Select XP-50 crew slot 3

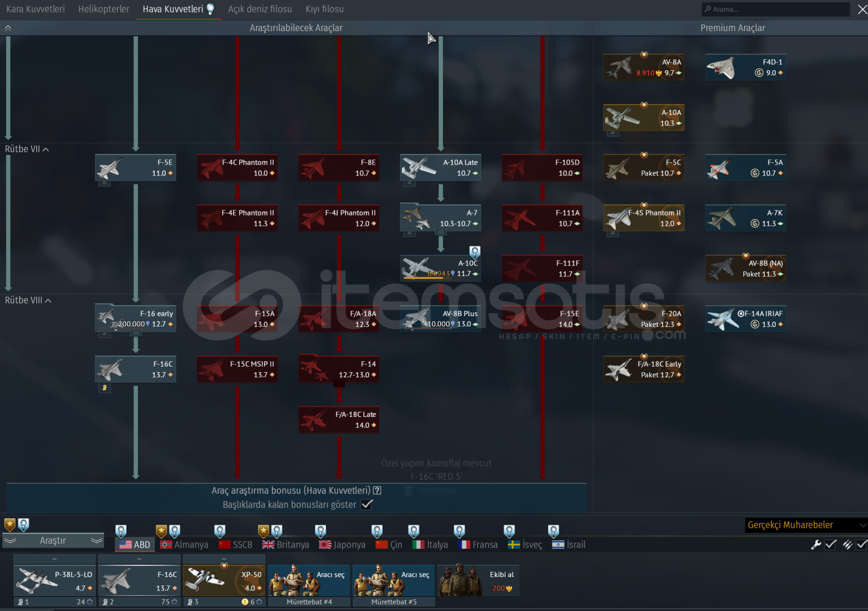224,581
